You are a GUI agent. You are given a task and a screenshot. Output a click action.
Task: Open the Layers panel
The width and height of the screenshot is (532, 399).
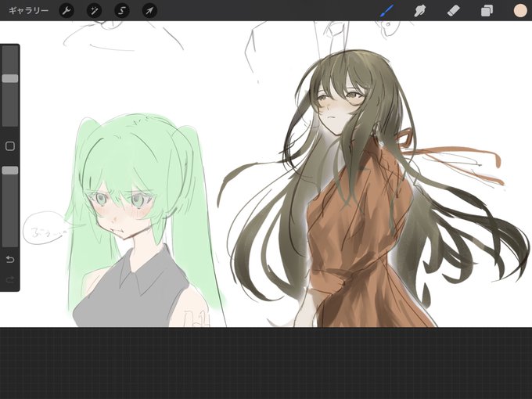click(487, 10)
